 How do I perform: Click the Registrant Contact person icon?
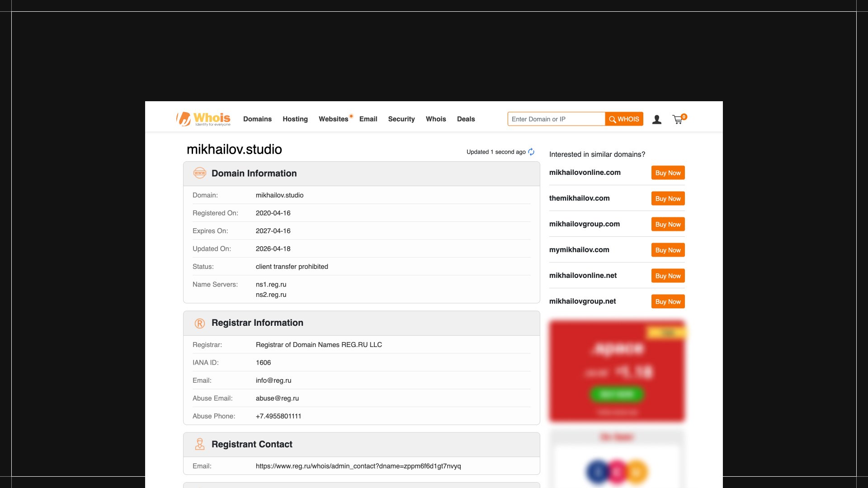pyautogui.click(x=199, y=444)
